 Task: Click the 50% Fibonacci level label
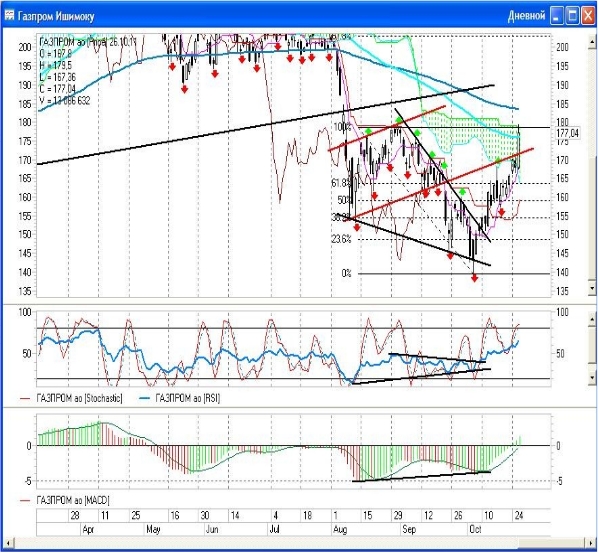click(x=344, y=200)
